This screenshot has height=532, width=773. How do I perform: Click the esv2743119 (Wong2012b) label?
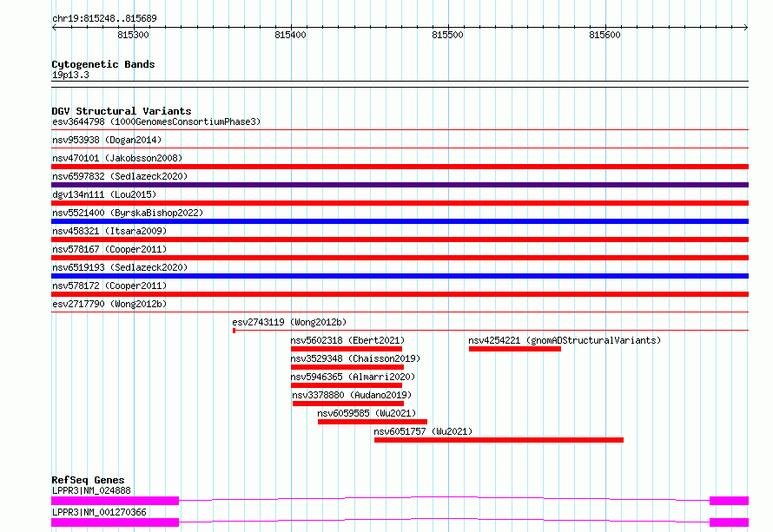point(289,322)
